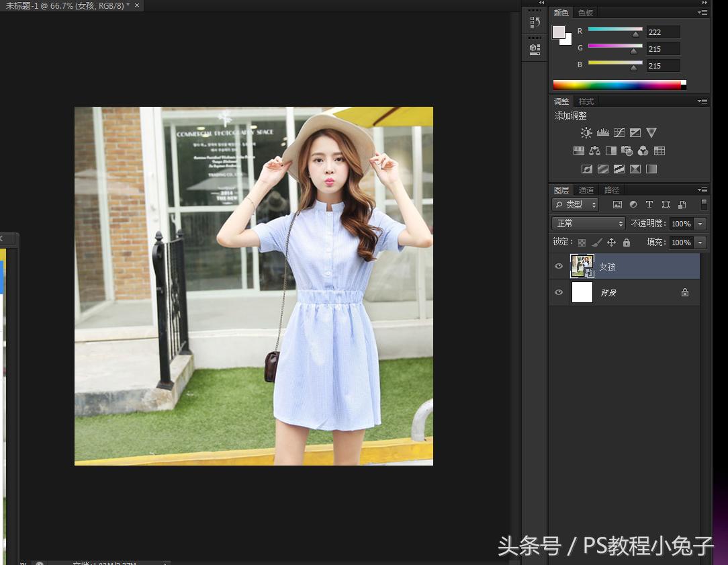The image size is (728, 565).
Task: Click the background color swatch
Action: tap(567, 41)
